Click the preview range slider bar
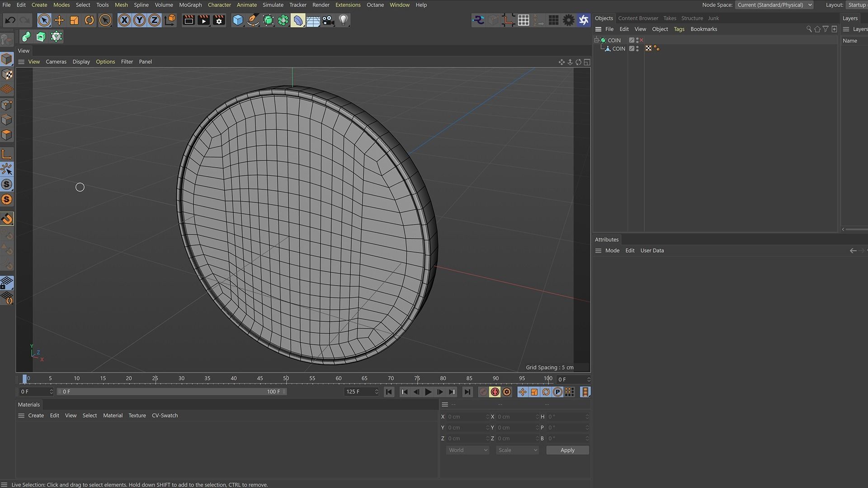This screenshot has width=868, height=488. click(x=172, y=392)
